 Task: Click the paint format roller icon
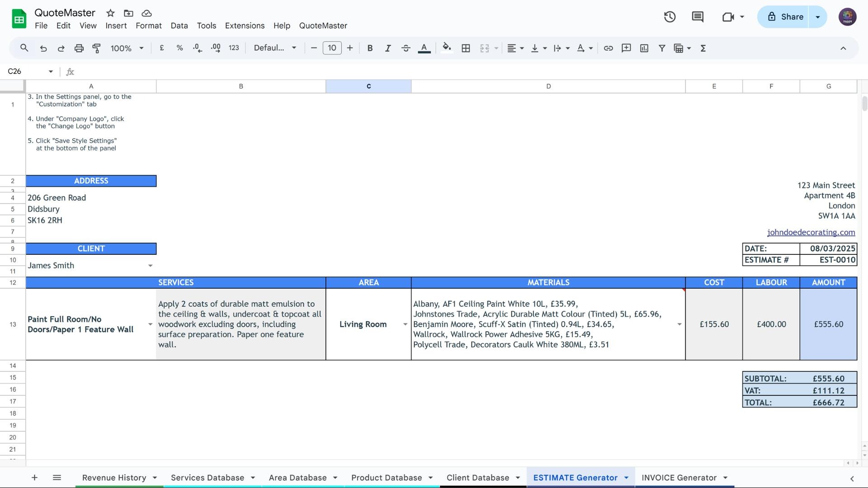tap(96, 48)
